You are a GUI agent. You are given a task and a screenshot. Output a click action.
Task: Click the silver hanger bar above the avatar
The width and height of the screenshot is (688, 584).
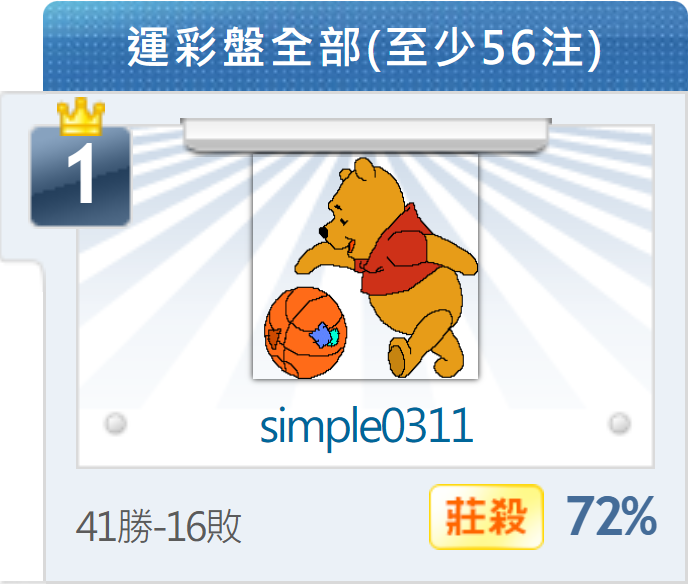click(366, 134)
